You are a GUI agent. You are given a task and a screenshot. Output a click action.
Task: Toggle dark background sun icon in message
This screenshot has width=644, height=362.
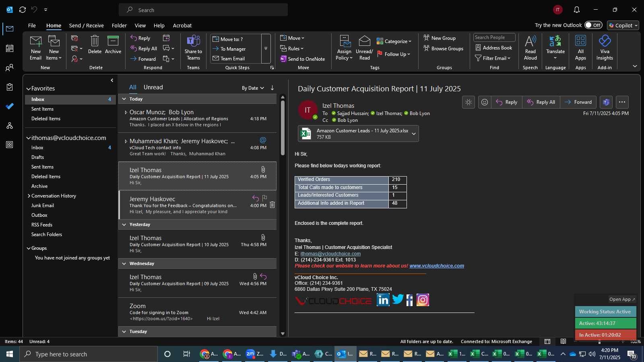(x=469, y=102)
